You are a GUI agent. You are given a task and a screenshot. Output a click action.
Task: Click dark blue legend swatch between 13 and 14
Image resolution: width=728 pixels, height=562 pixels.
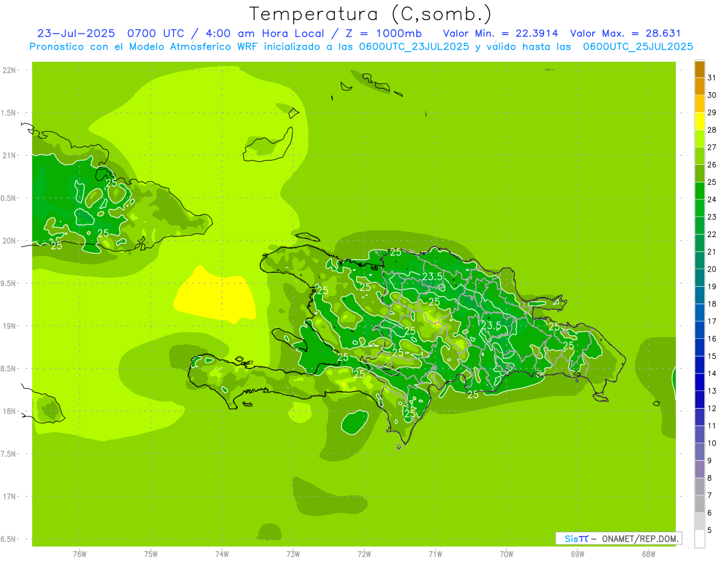[699, 382]
